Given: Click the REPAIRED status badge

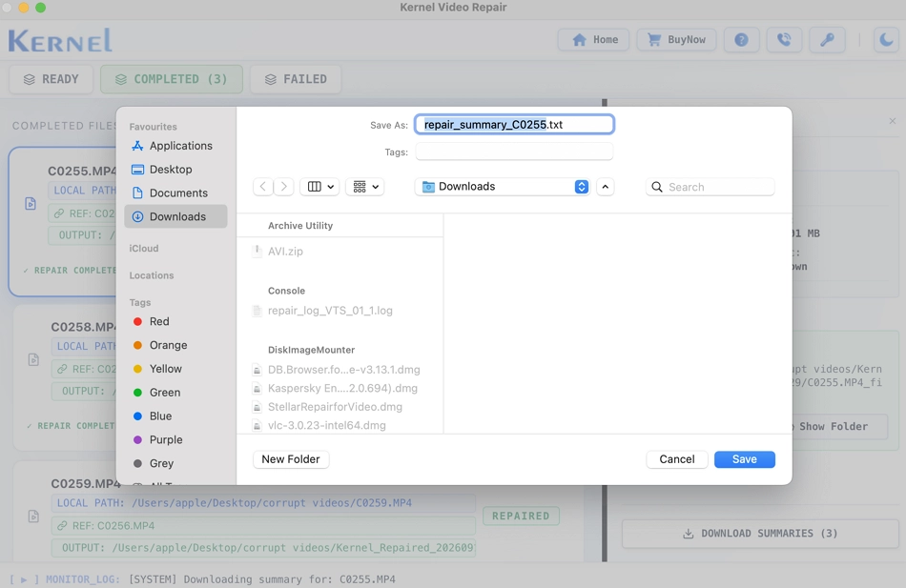Looking at the screenshot, I should click(x=521, y=516).
